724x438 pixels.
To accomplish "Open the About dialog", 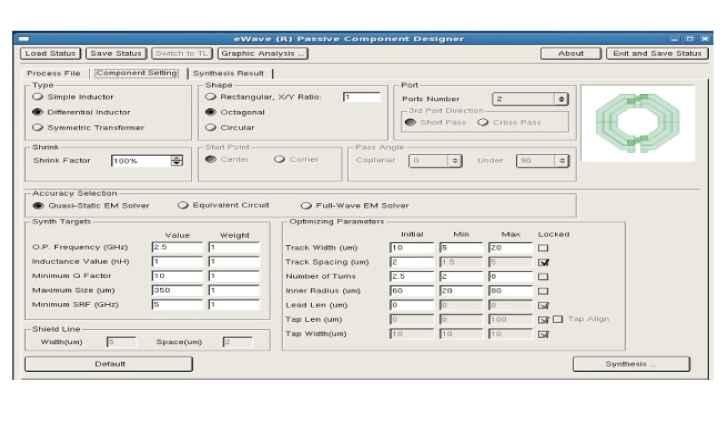I will (x=571, y=54).
